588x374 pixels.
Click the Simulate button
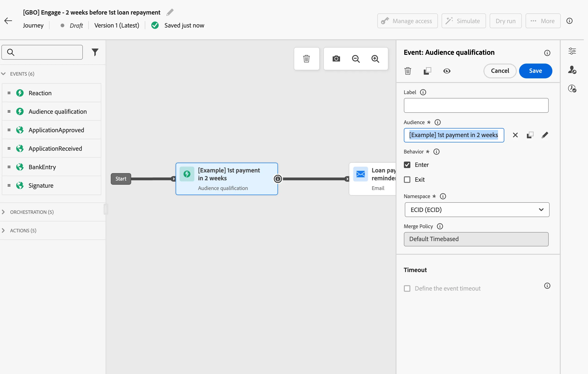tap(464, 21)
